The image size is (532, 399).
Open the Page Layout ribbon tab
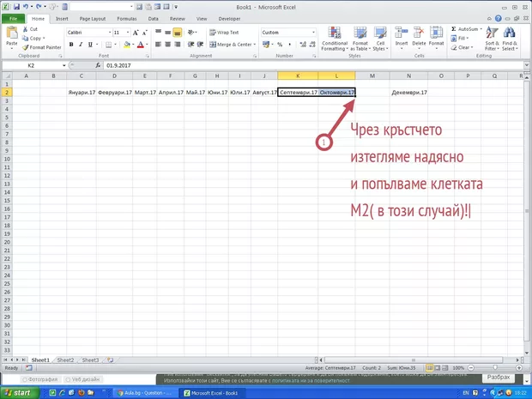[x=92, y=17]
